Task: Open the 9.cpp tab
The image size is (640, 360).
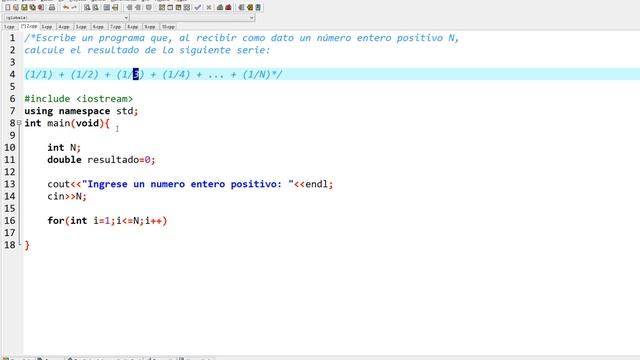Action: (150, 27)
